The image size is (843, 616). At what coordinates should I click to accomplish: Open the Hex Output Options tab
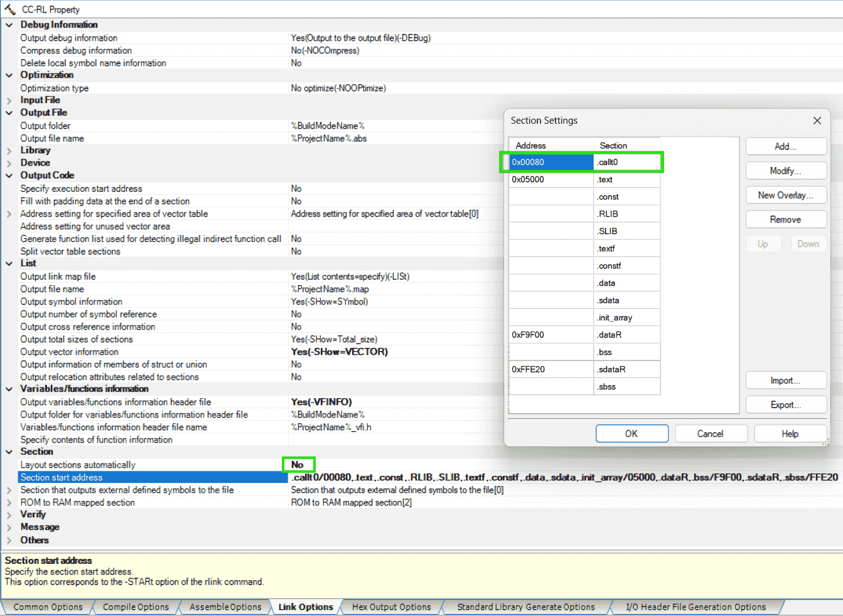[391, 607]
